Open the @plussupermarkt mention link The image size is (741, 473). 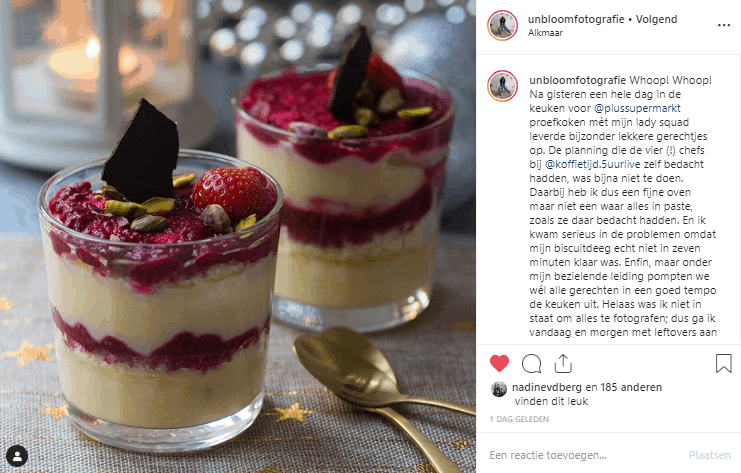[637, 108]
